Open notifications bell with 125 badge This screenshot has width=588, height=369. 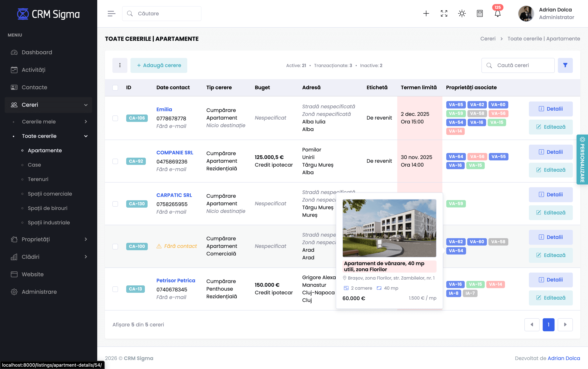point(497,14)
